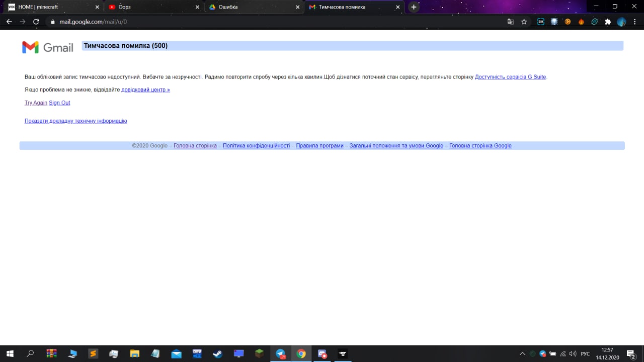This screenshot has width=644, height=362.
Task: Open the Windows notification center
Action: (630, 353)
